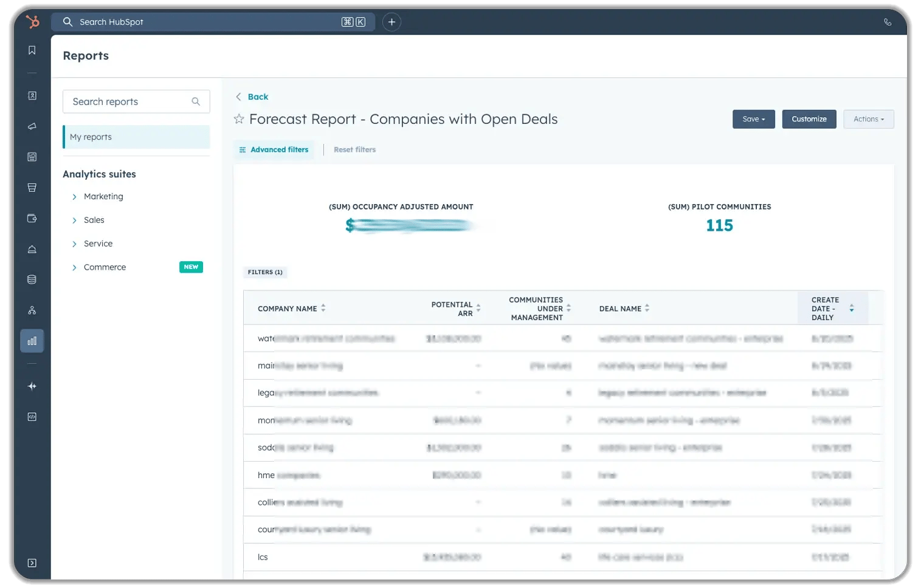This screenshot has height=588, width=921.
Task: Select the Data Management database icon
Action: click(32, 279)
